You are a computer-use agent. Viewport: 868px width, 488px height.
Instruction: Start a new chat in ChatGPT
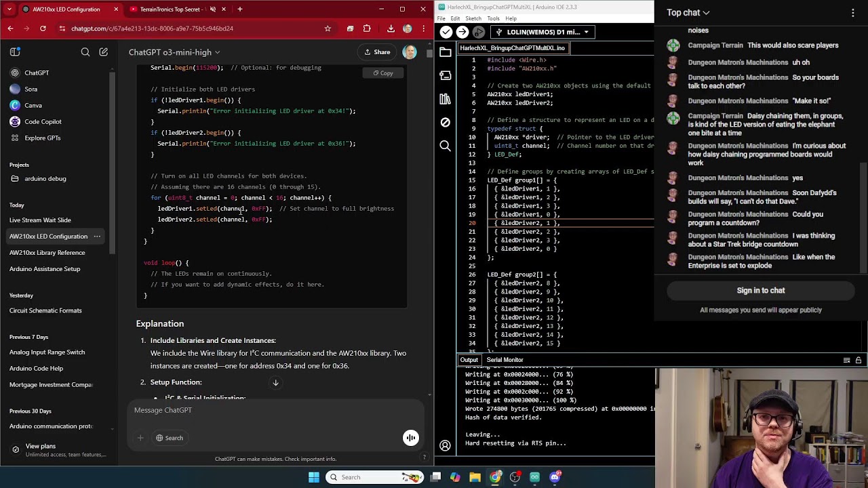104,52
